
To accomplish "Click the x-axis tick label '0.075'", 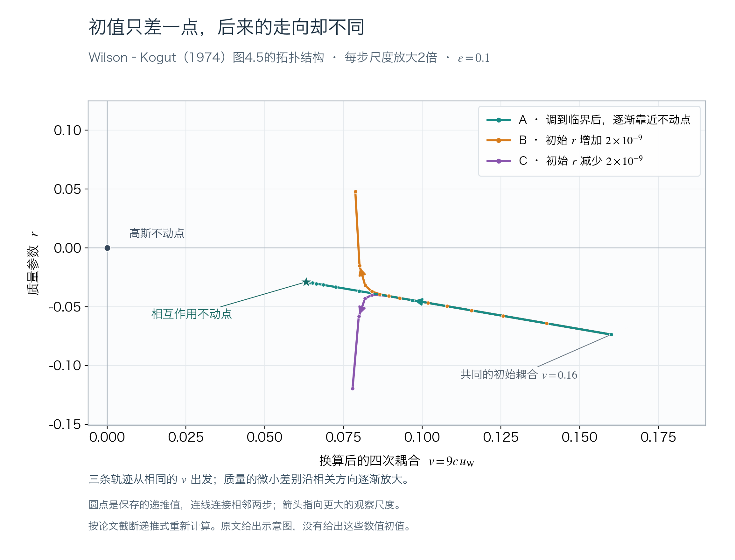I will pyautogui.click(x=343, y=437).
